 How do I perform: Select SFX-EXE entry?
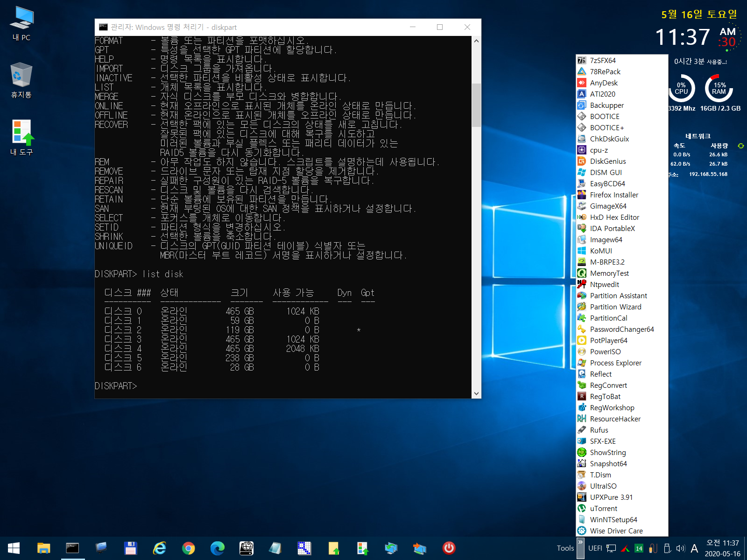coord(621,441)
